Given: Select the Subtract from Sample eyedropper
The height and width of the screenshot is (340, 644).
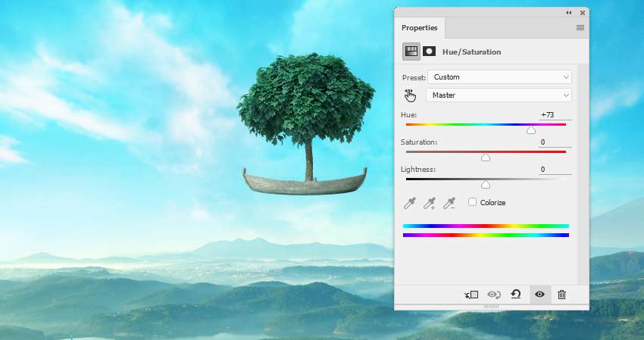Looking at the screenshot, I should tap(449, 203).
